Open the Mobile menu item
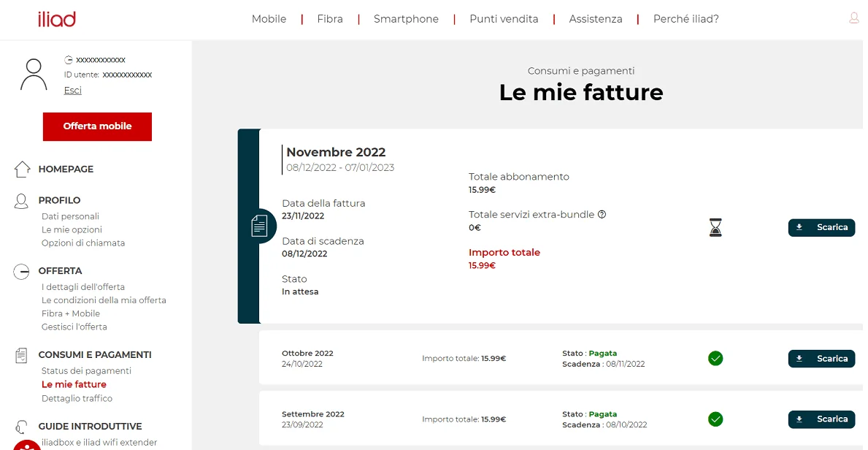This screenshot has height=450, width=868. pos(269,20)
